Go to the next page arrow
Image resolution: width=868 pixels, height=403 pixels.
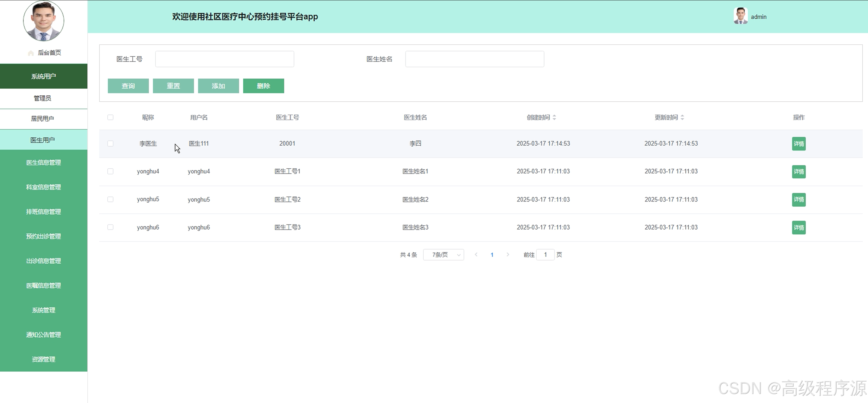click(508, 255)
